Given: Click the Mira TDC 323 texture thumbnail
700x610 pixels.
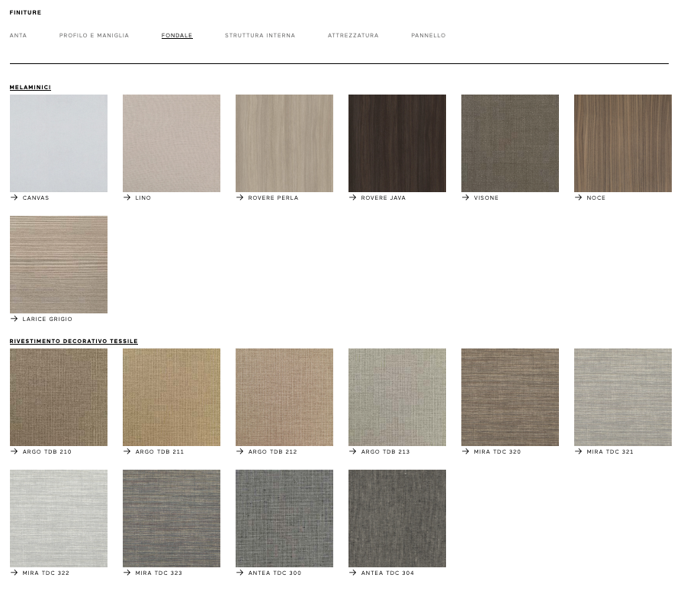Looking at the screenshot, I should click(172, 518).
